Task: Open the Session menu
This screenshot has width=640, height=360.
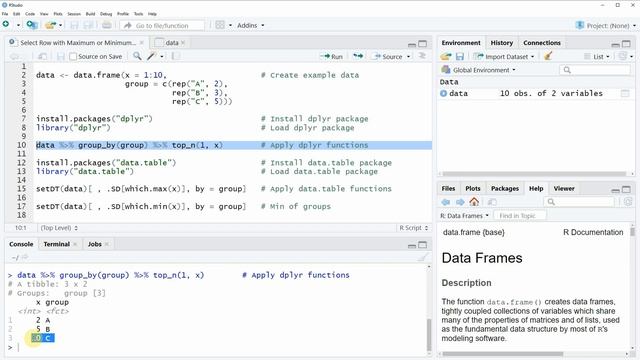Action: tap(74, 14)
